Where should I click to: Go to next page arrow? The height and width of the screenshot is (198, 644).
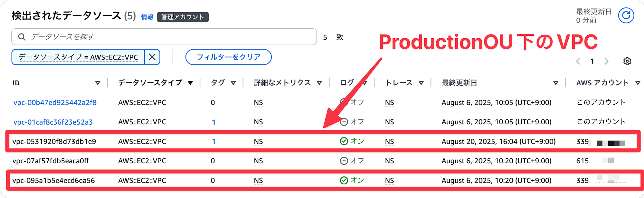click(x=607, y=61)
